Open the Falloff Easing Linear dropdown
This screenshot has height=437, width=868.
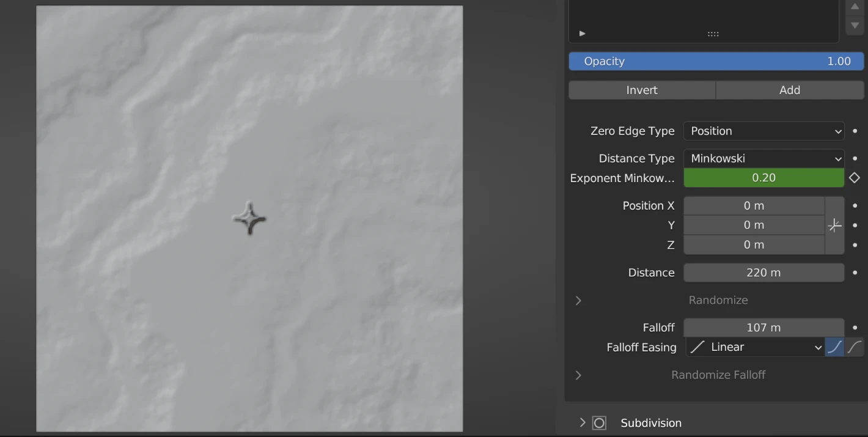[x=755, y=347]
